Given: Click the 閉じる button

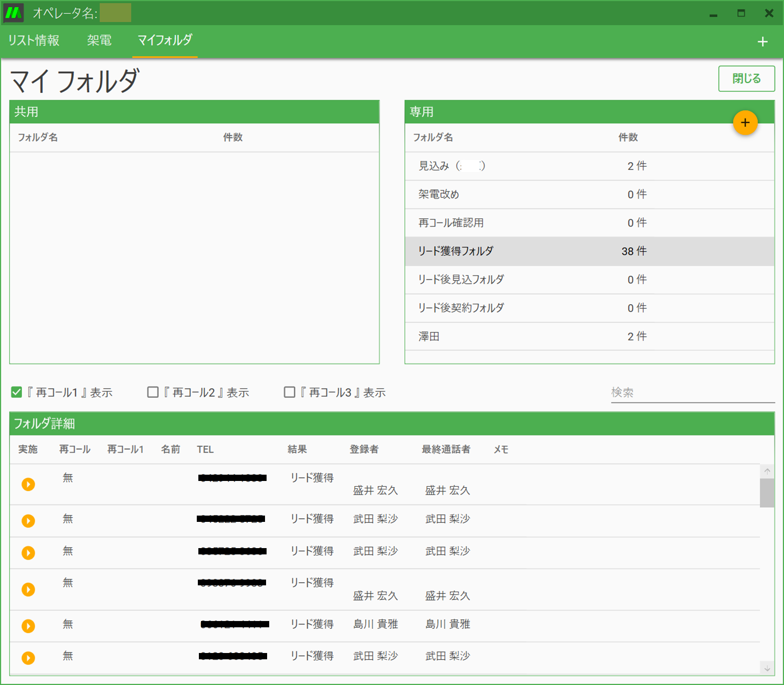Looking at the screenshot, I should point(746,79).
